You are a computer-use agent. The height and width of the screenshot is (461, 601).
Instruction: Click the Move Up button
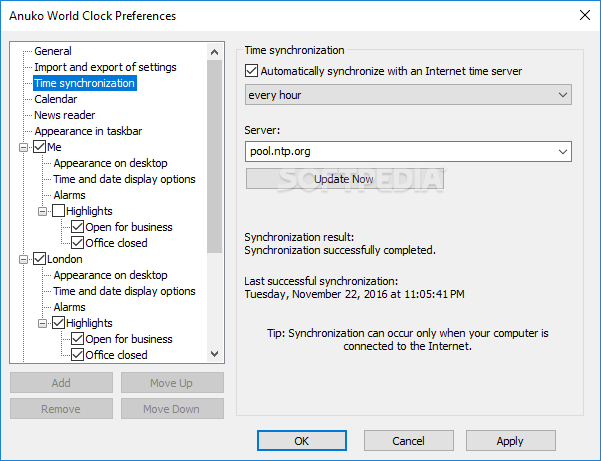pyautogui.click(x=172, y=382)
